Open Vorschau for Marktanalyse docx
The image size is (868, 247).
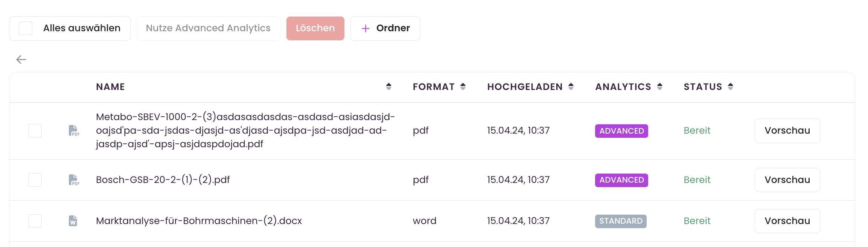[787, 221]
